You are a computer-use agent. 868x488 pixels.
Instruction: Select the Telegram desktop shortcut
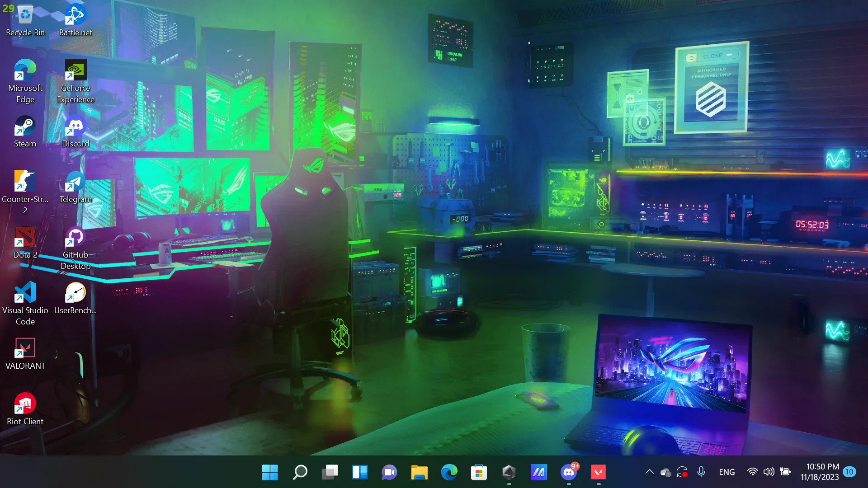point(75,187)
